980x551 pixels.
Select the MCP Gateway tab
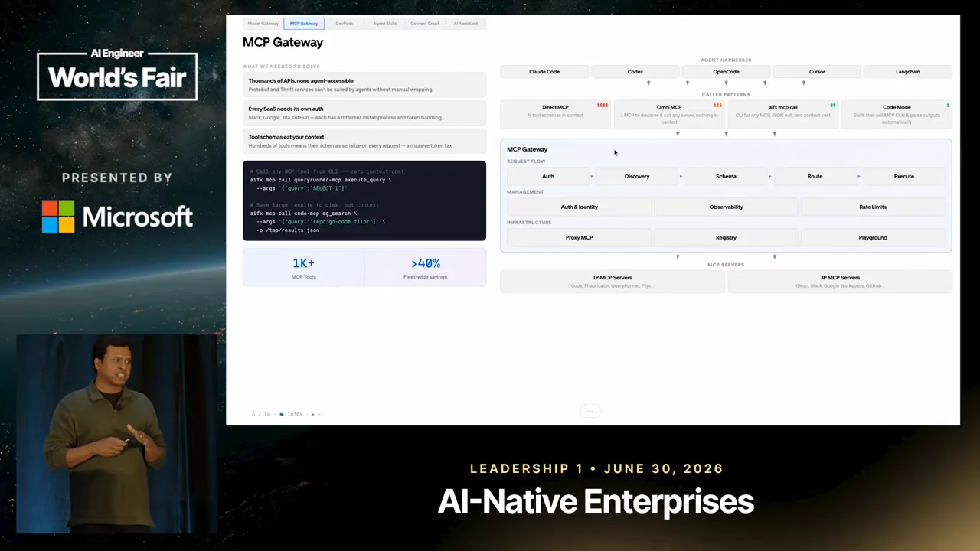pos(304,24)
